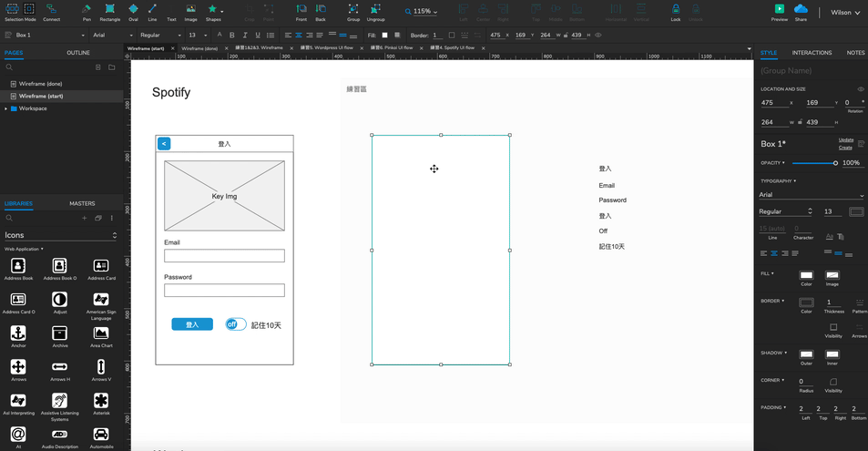
Task: Open the Icons library selector
Action: (x=61, y=235)
